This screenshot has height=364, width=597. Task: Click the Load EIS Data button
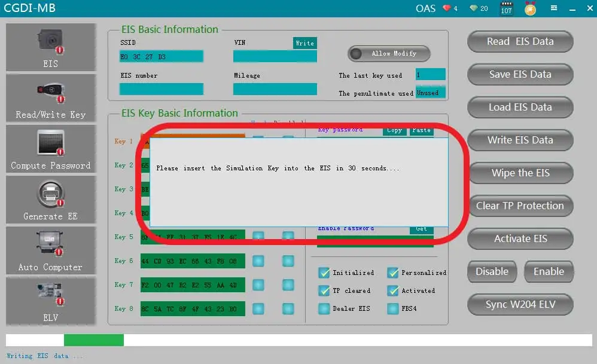[520, 107]
